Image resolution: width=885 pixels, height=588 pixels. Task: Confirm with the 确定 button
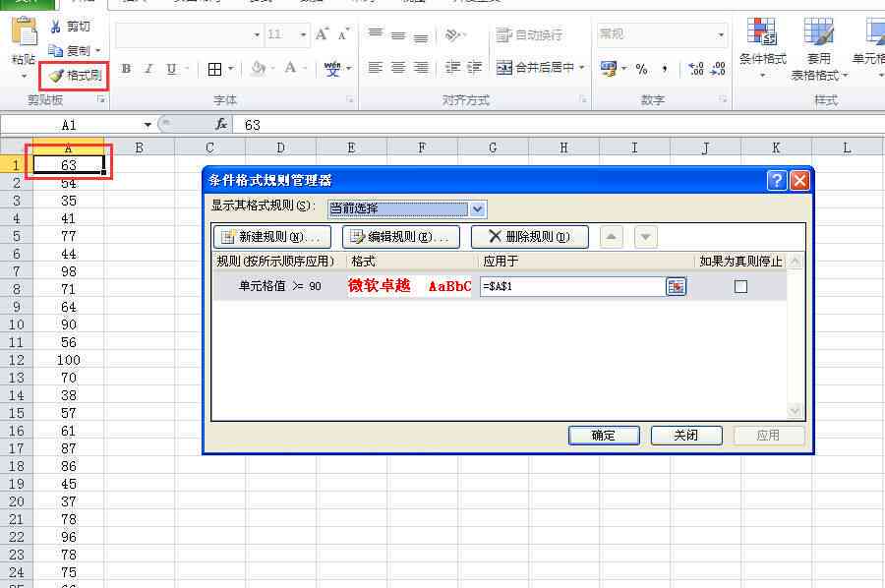pyautogui.click(x=604, y=435)
